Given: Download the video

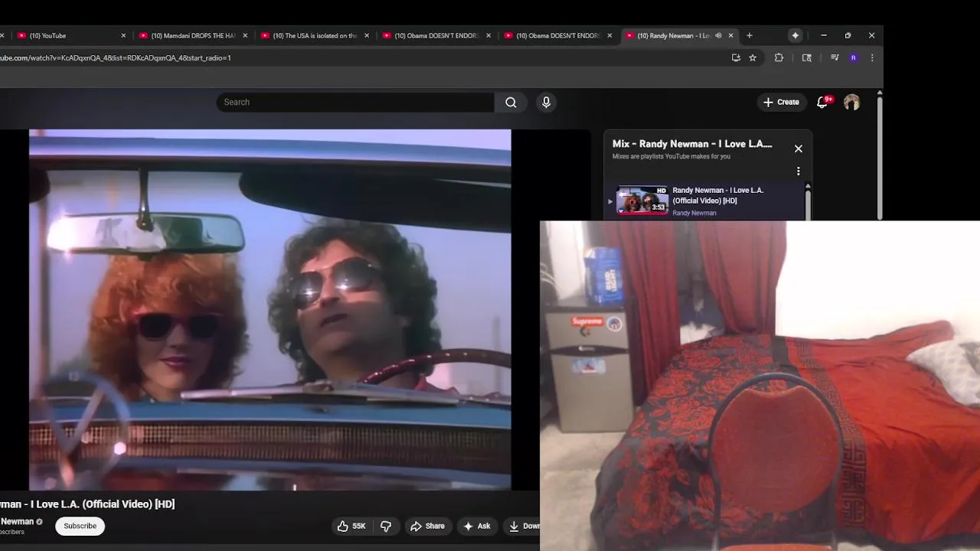Looking at the screenshot, I should coord(524,526).
